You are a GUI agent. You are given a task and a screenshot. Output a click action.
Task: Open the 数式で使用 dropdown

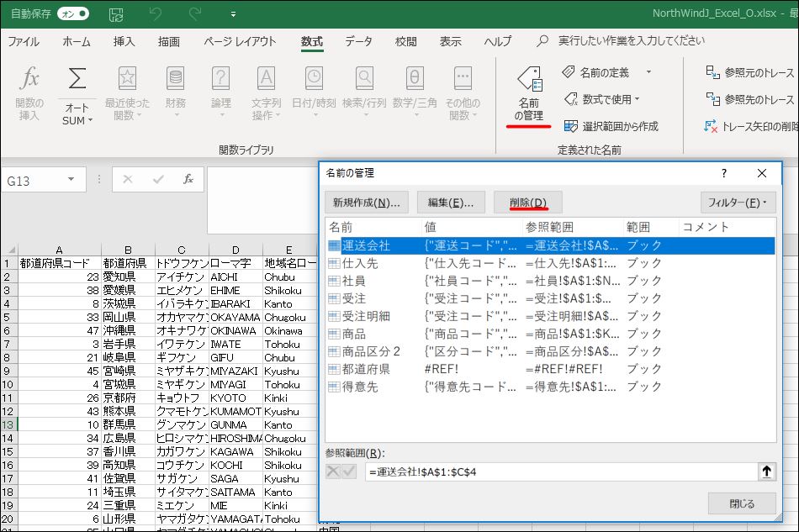pyautogui.click(x=601, y=99)
